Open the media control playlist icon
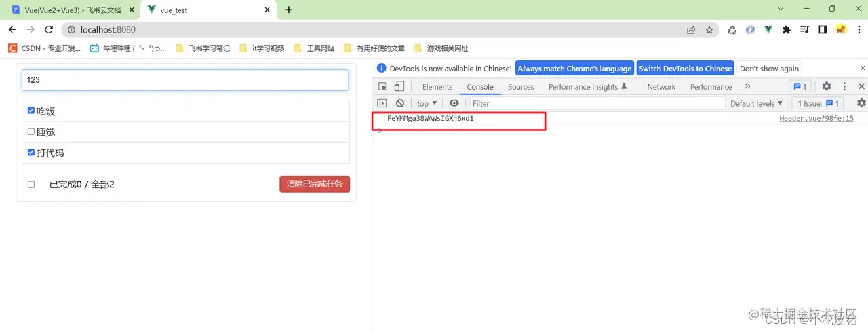 pos(805,30)
